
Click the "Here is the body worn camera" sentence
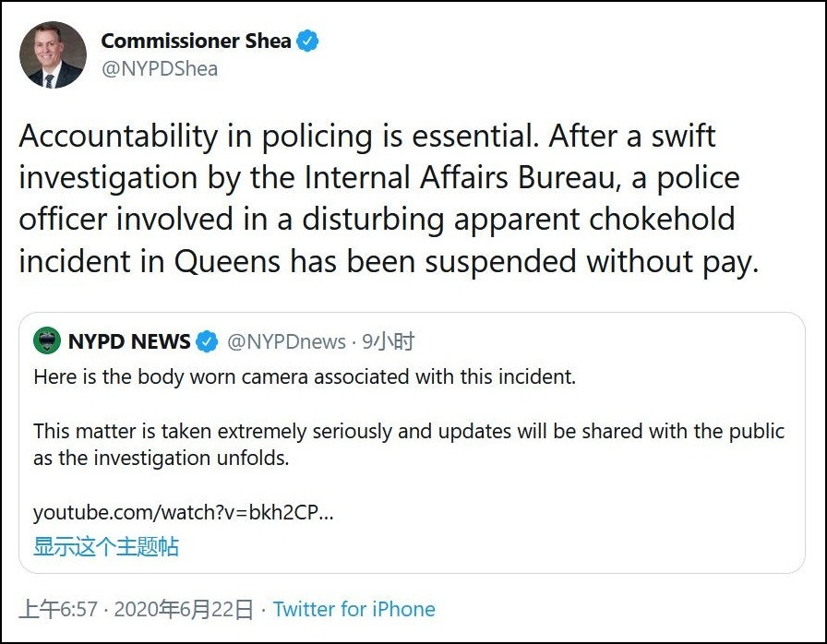click(304, 377)
